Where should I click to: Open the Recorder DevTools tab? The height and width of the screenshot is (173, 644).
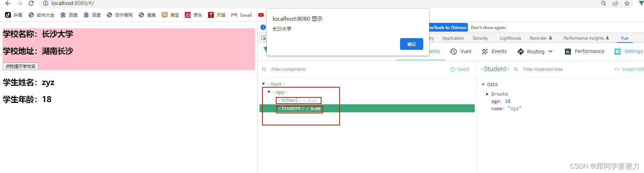[541, 38]
